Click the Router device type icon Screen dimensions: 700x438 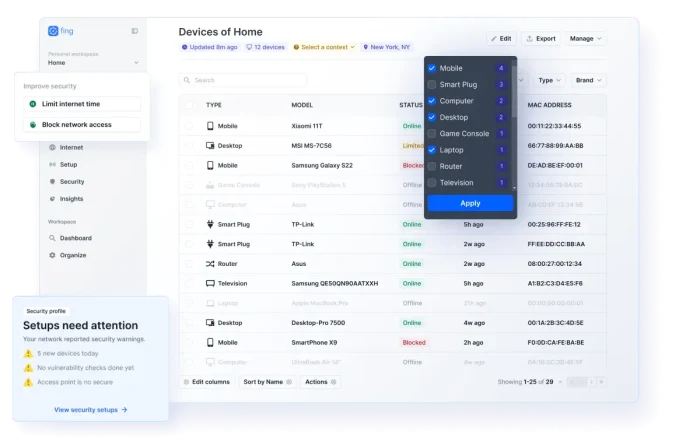[x=210, y=264]
